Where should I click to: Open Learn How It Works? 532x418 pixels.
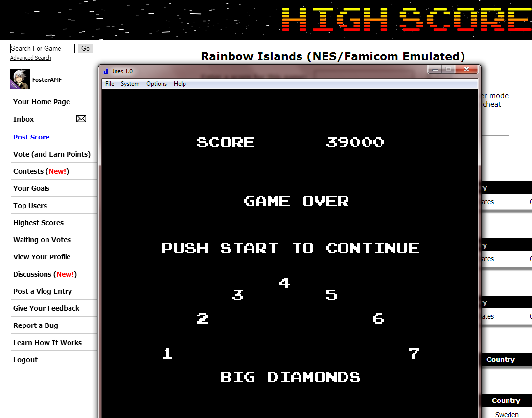click(x=47, y=343)
